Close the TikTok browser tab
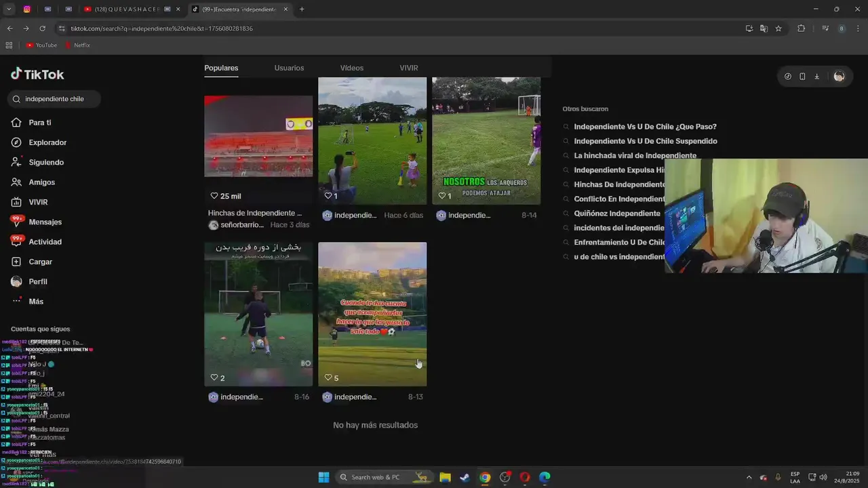868x488 pixels. (285, 9)
